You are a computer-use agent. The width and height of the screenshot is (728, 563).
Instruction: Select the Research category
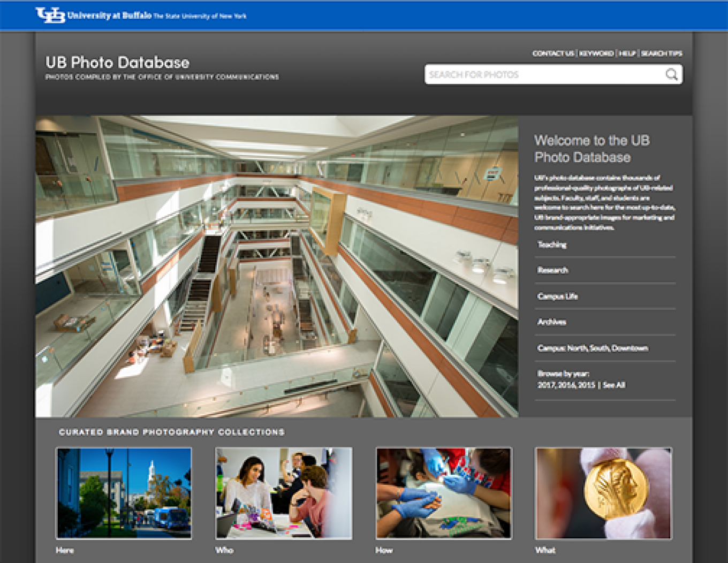point(552,270)
